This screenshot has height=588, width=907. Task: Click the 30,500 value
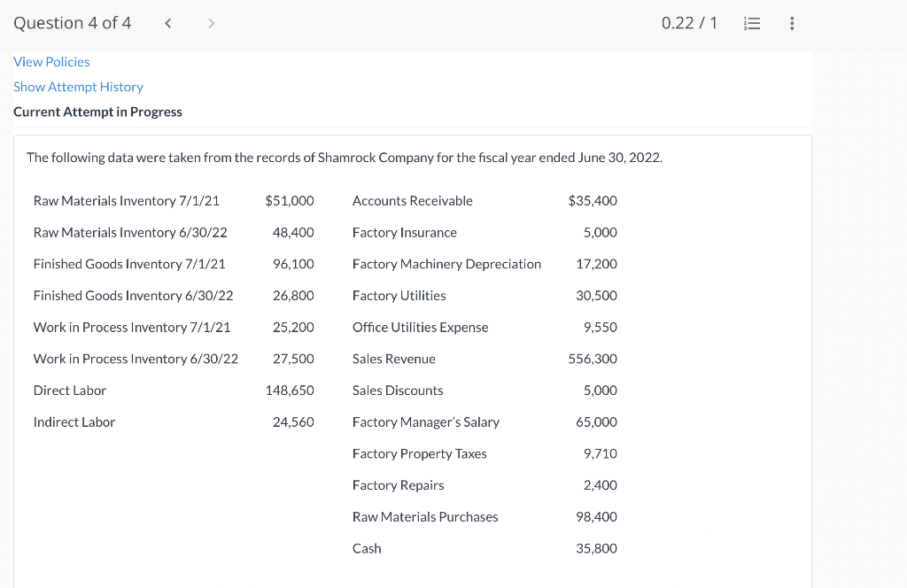pos(596,296)
